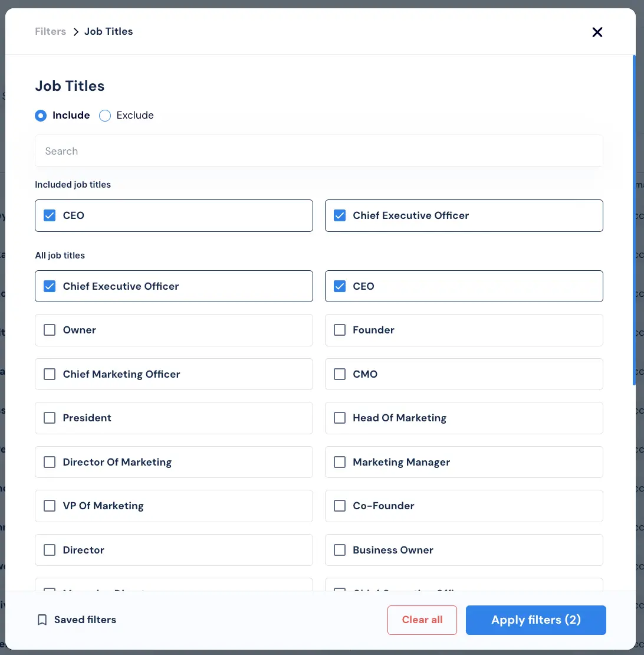The height and width of the screenshot is (655, 644).
Task: Click the Job Titles heading
Action: point(70,86)
